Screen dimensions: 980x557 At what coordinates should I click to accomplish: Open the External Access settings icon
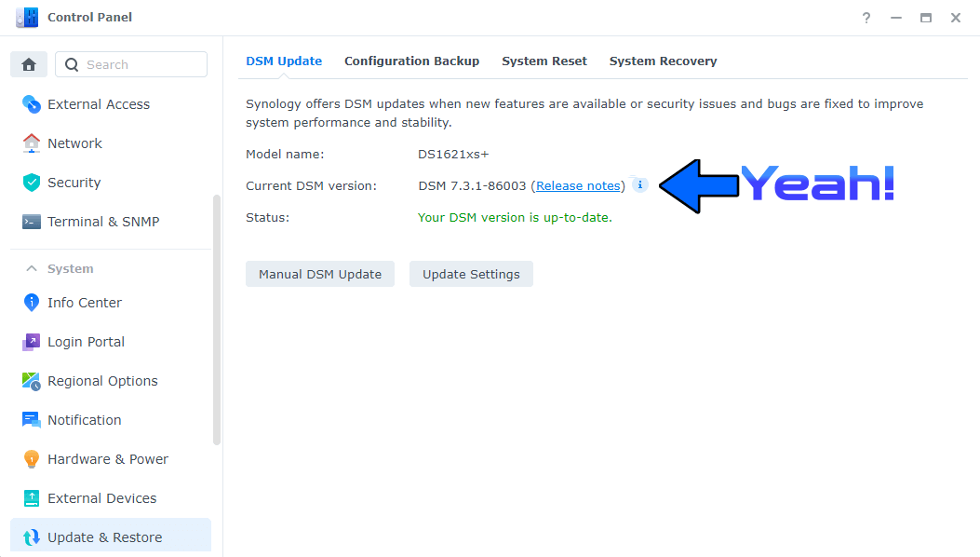31,103
